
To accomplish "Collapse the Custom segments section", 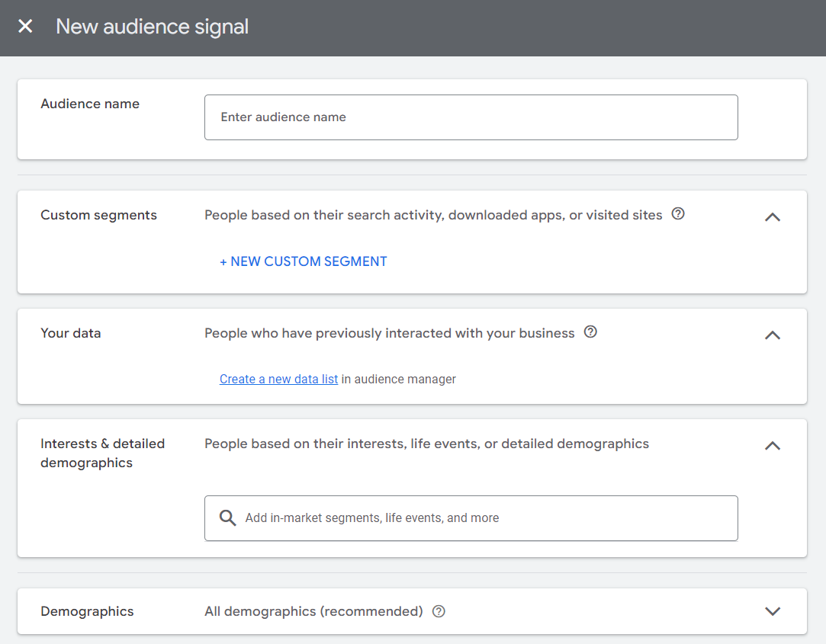I will tap(772, 216).
